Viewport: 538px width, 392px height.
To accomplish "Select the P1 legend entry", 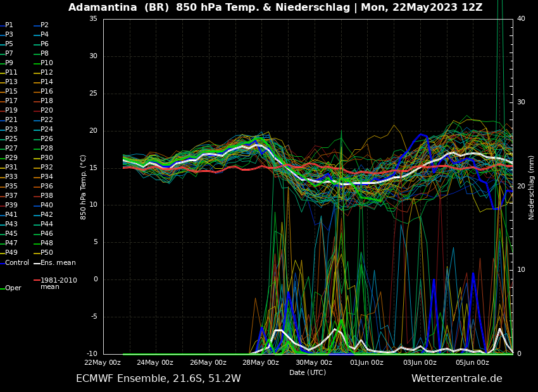I will point(7,25).
